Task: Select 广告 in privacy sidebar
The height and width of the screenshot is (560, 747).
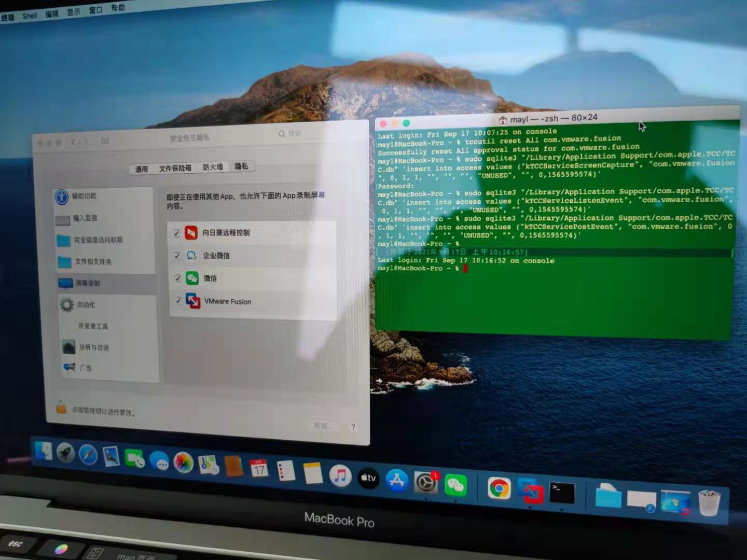Action: [110, 368]
